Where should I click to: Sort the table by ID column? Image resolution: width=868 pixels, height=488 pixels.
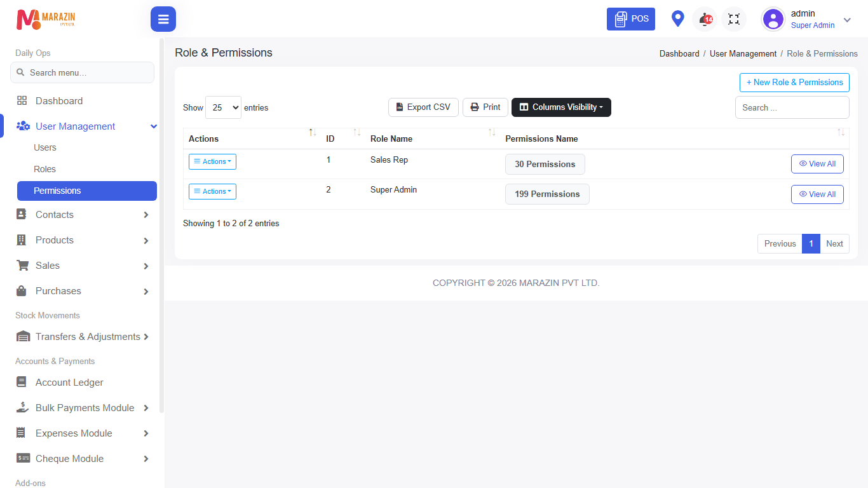(343, 139)
